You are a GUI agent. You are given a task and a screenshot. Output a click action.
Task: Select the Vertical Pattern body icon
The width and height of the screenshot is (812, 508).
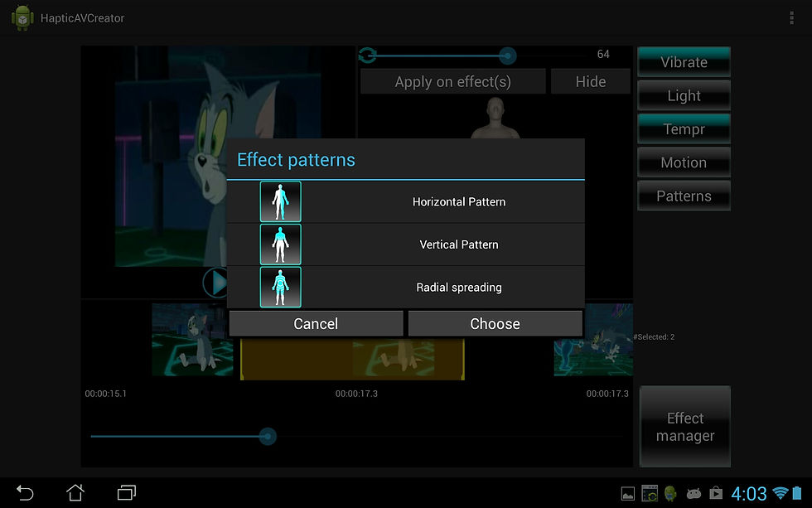[x=280, y=244]
